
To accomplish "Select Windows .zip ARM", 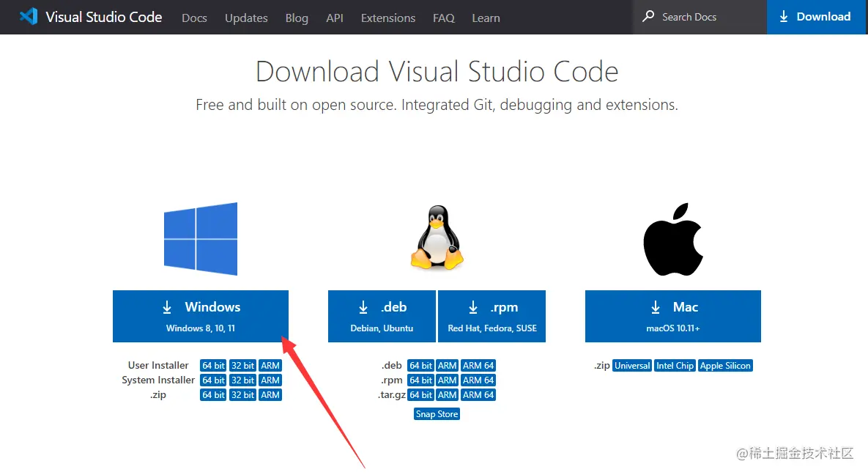I will pos(270,394).
